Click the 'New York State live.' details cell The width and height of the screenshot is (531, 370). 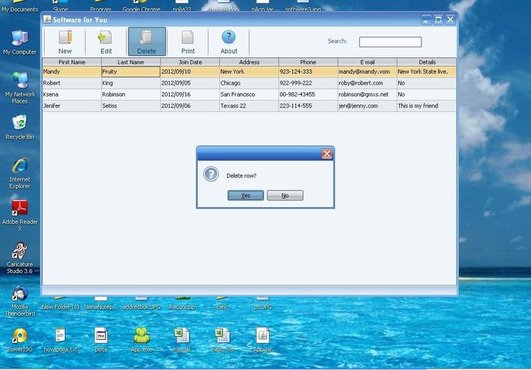tap(426, 71)
